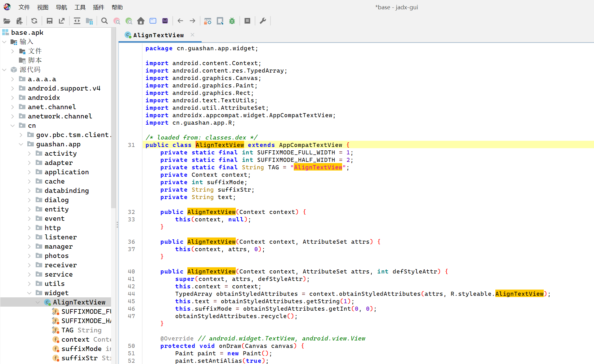Open the text search magnifier tool
Image resolution: width=594 pixels, height=364 pixels.
[x=105, y=21]
